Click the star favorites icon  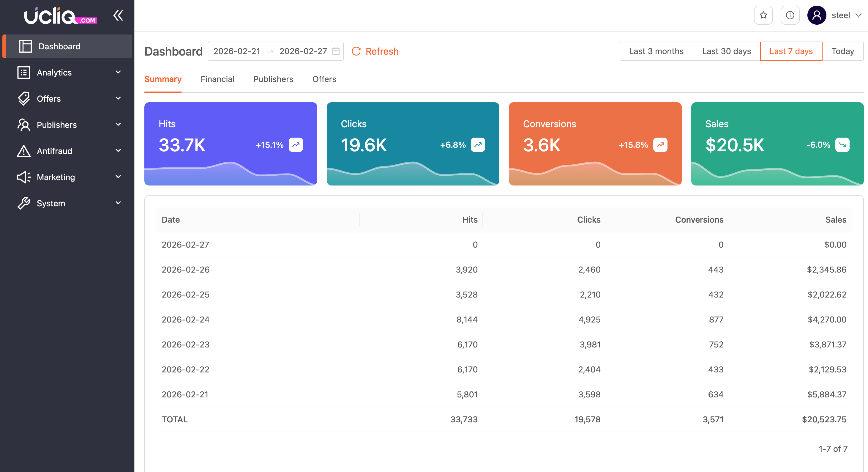(x=763, y=15)
